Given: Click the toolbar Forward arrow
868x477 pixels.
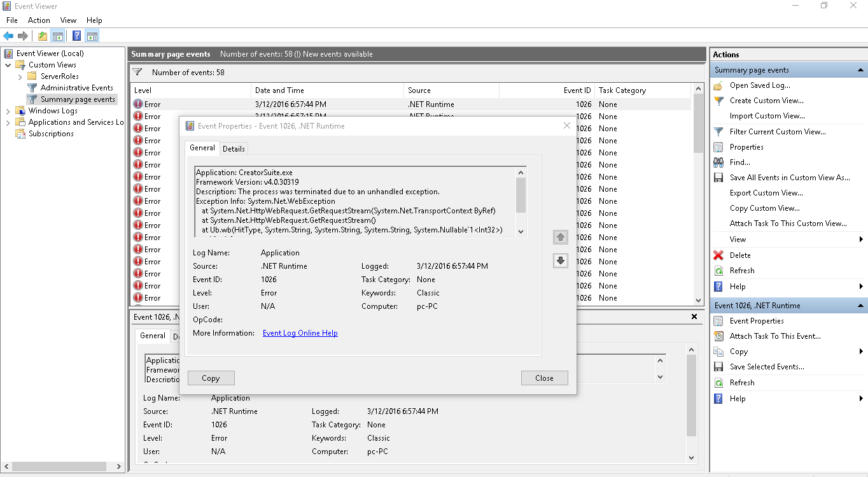Looking at the screenshot, I should [23, 36].
